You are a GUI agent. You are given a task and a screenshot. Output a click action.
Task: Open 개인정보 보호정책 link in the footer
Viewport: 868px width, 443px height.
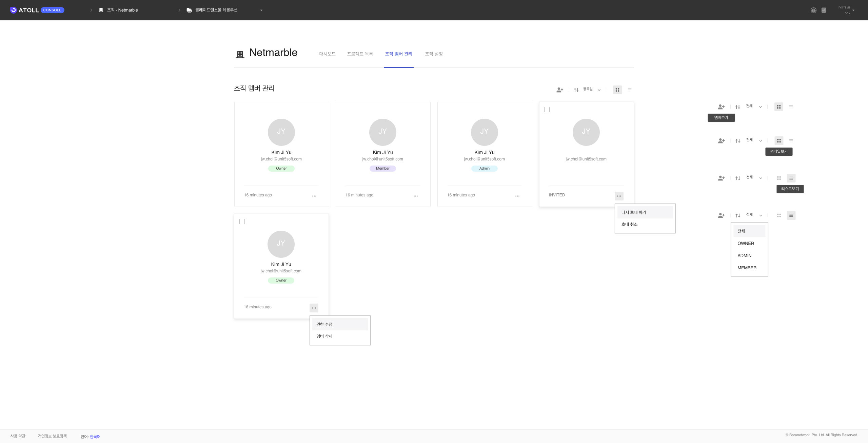[52, 436]
